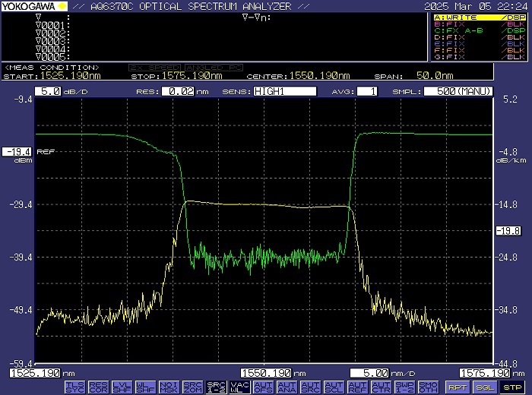
Task: Click the TLS SYC status icon
Action: (74, 387)
